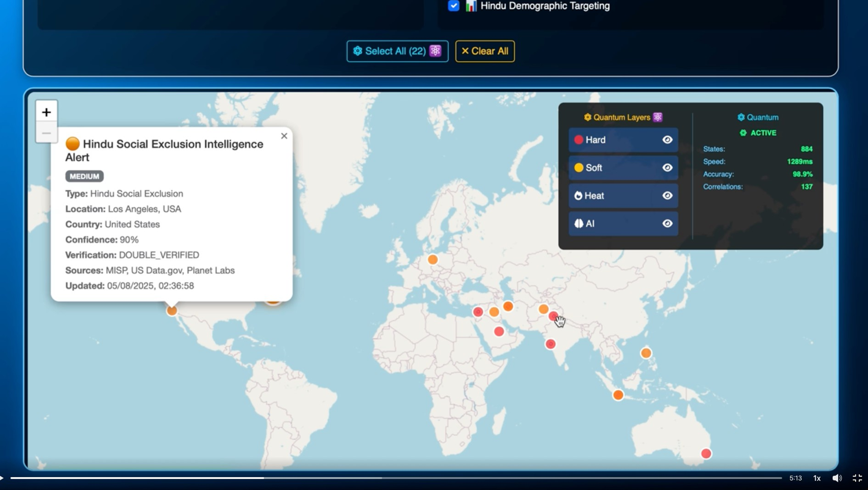Uncheck Hindu Demographic Targeting checkbox

click(x=453, y=6)
